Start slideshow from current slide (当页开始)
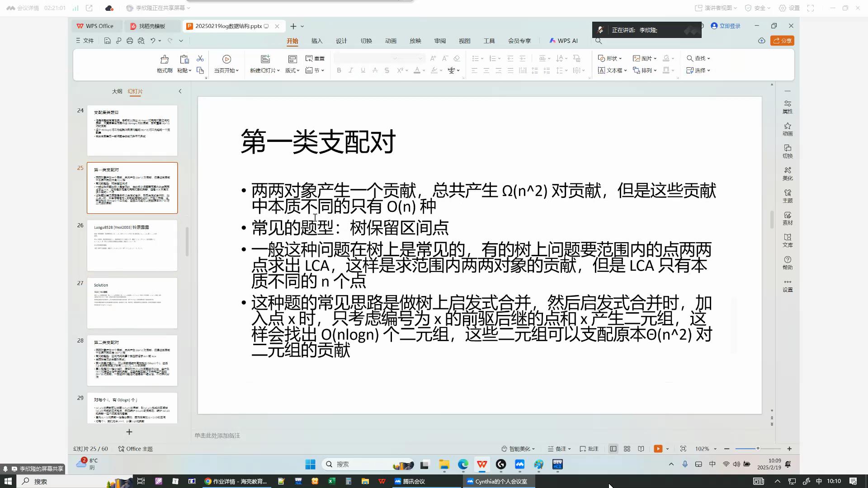The image size is (868, 488). [226, 59]
